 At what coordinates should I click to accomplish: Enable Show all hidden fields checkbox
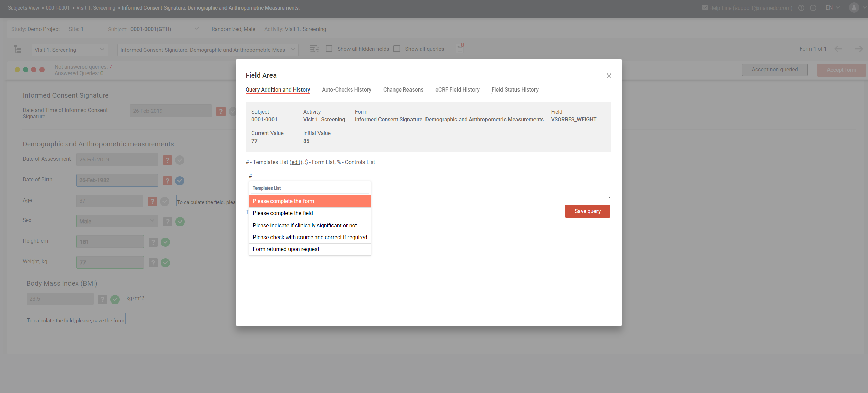click(329, 49)
